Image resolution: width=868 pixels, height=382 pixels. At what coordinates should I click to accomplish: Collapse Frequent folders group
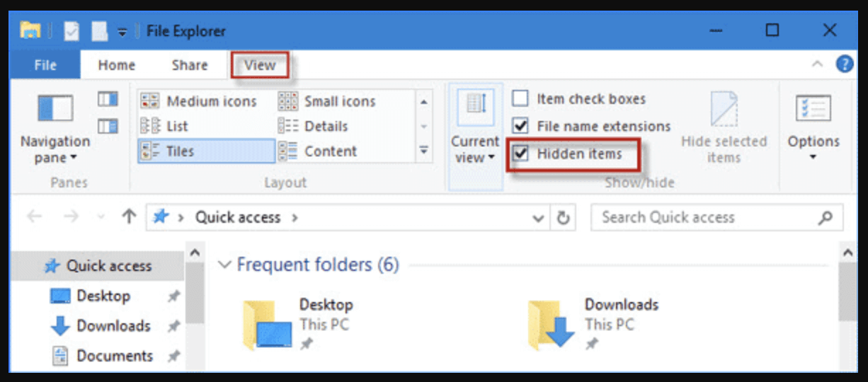point(224,265)
